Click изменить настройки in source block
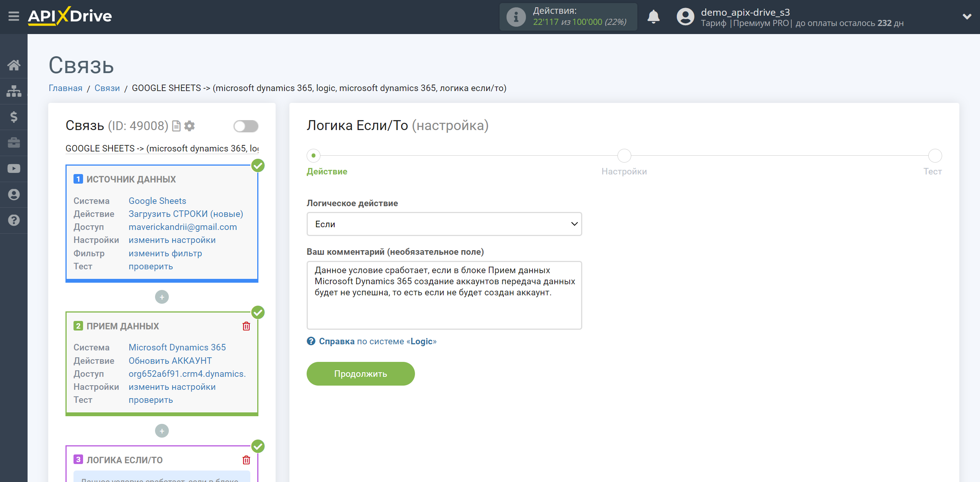The width and height of the screenshot is (980, 482). click(172, 240)
